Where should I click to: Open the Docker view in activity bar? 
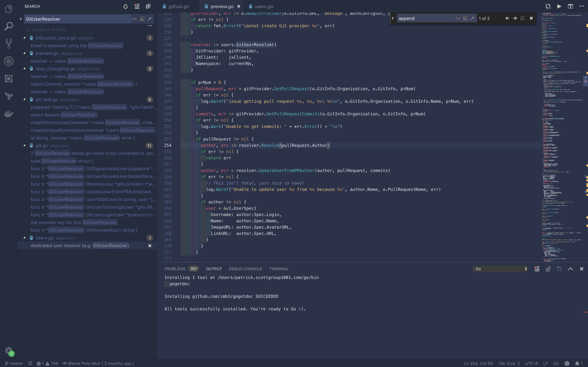9,114
